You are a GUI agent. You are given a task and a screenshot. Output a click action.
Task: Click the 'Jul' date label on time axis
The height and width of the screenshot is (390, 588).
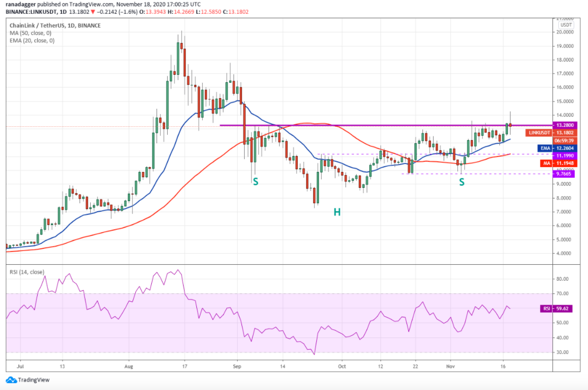pos(20,366)
